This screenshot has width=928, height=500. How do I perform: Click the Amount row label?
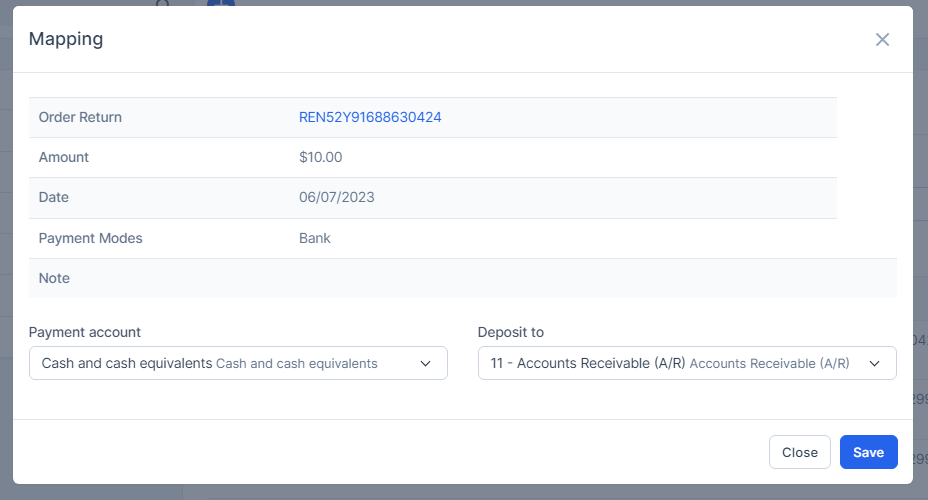(64, 157)
